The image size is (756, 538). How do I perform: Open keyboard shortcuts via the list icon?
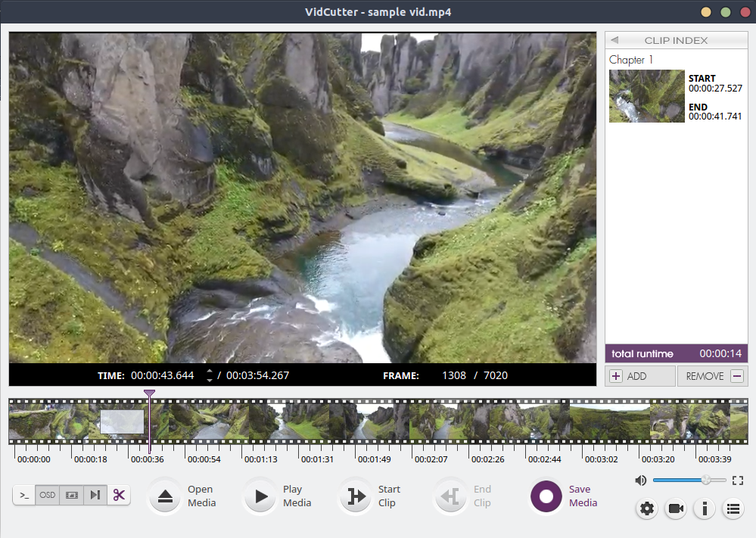pos(733,508)
